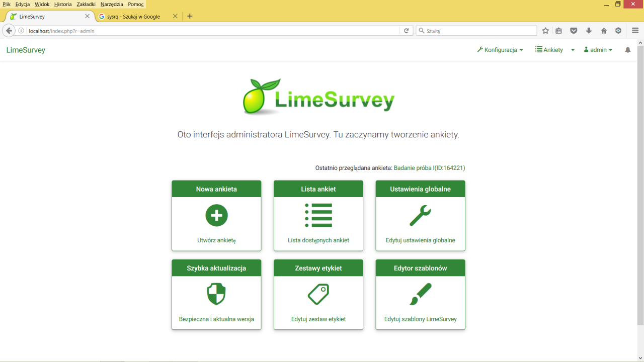The height and width of the screenshot is (362, 644).
Task: Switch to sysrq - Szukaj w Google tab
Action: pos(133,16)
